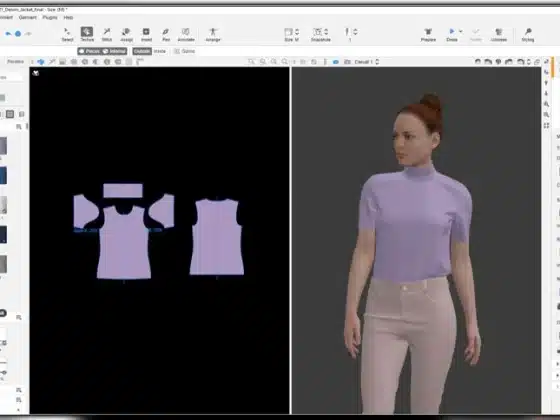Open the Garment menu
The width and height of the screenshot is (560, 420).
[x=28, y=18]
